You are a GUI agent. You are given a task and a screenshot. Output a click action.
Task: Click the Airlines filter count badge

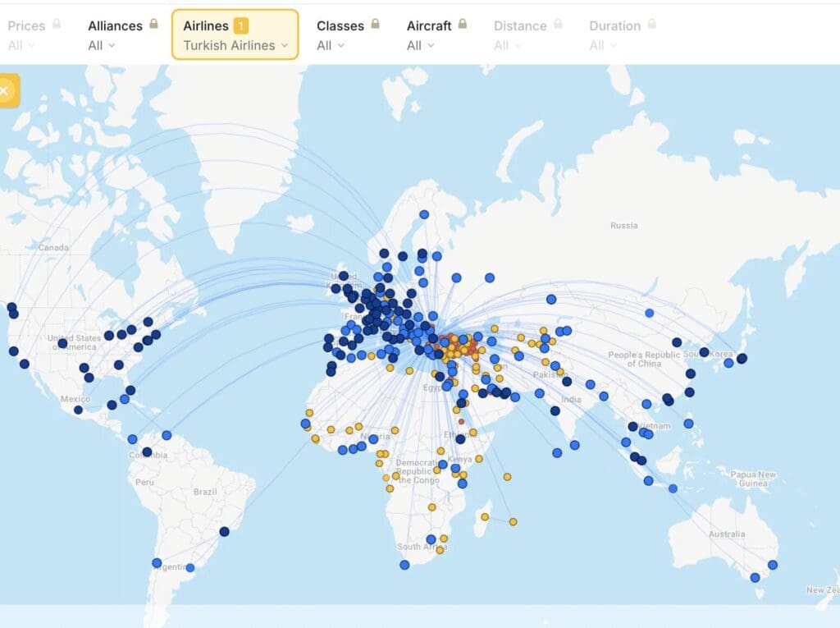pyautogui.click(x=241, y=25)
